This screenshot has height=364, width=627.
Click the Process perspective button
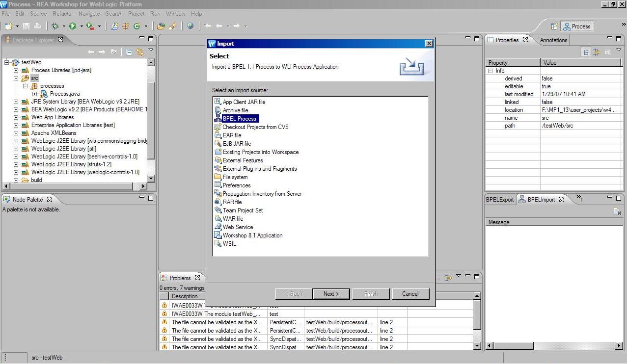[x=577, y=26]
